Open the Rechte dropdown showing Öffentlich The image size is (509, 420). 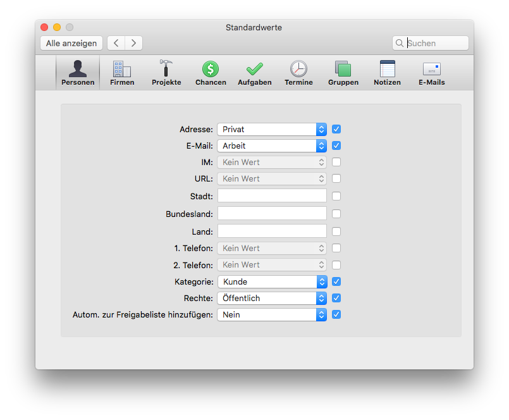[272, 298]
